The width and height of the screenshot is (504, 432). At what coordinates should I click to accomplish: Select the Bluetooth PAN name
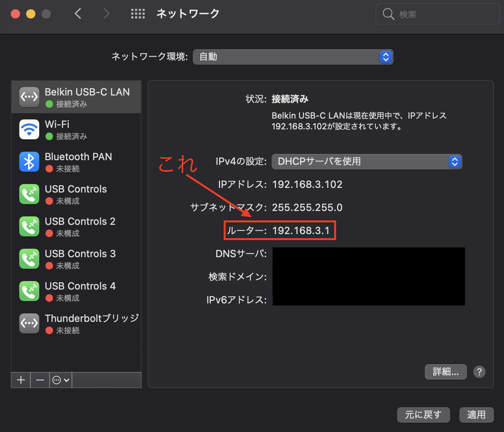[x=78, y=157]
